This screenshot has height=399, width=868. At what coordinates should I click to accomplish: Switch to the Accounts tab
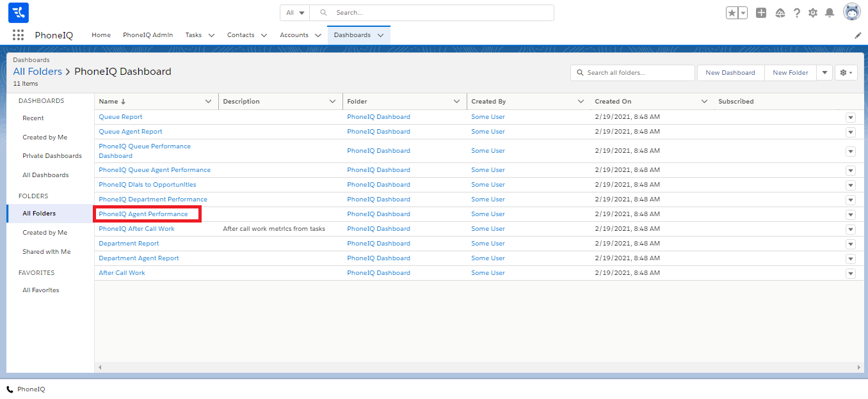point(294,35)
